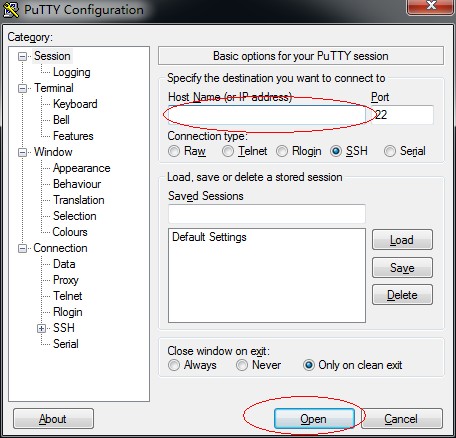456x438 pixels.
Task: Open the Colours settings page
Action: click(x=70, y=232)
